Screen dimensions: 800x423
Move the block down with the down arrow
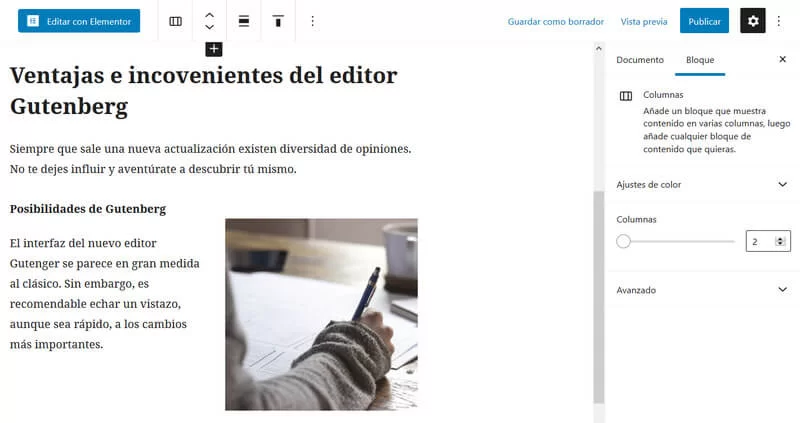210,27
